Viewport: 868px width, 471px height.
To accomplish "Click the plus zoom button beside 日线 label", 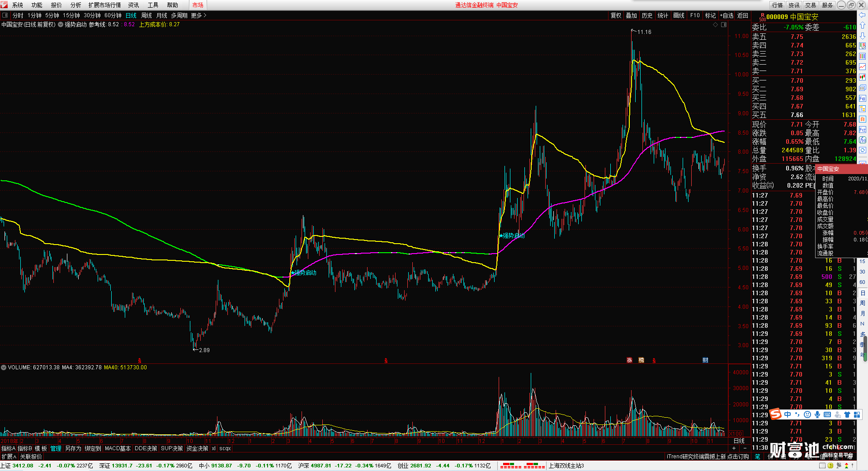I will tap(734, 448).
